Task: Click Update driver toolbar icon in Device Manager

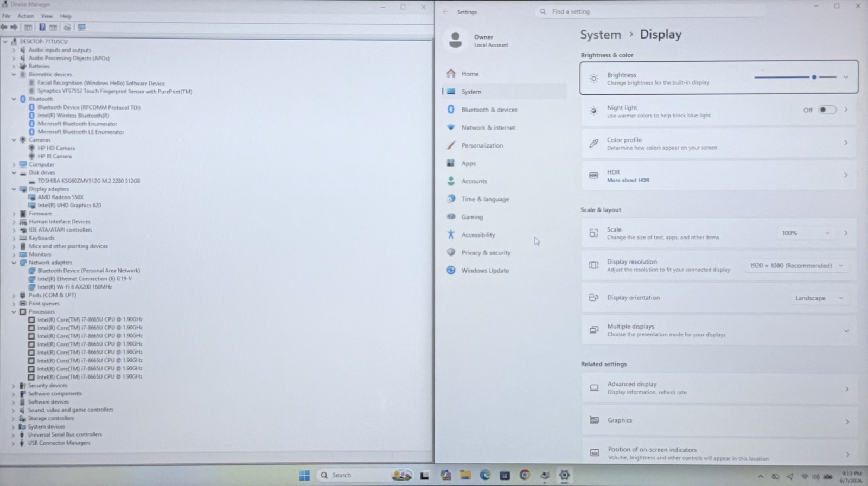Action: tap(67, 27)
